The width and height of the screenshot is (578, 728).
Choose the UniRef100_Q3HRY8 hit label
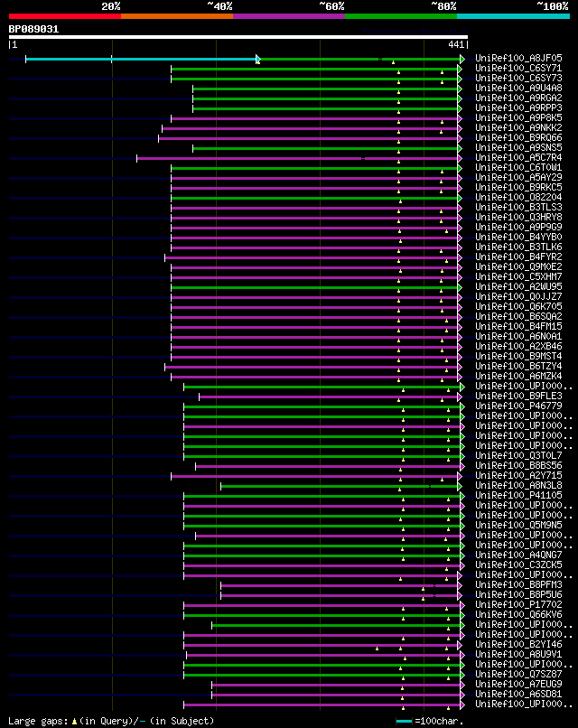tap(518, 218)
